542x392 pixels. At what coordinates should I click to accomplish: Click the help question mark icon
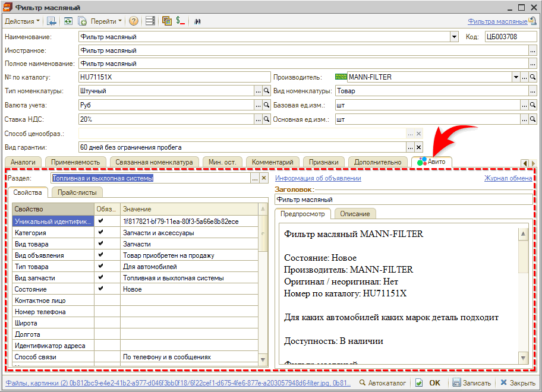pos(134,21)
